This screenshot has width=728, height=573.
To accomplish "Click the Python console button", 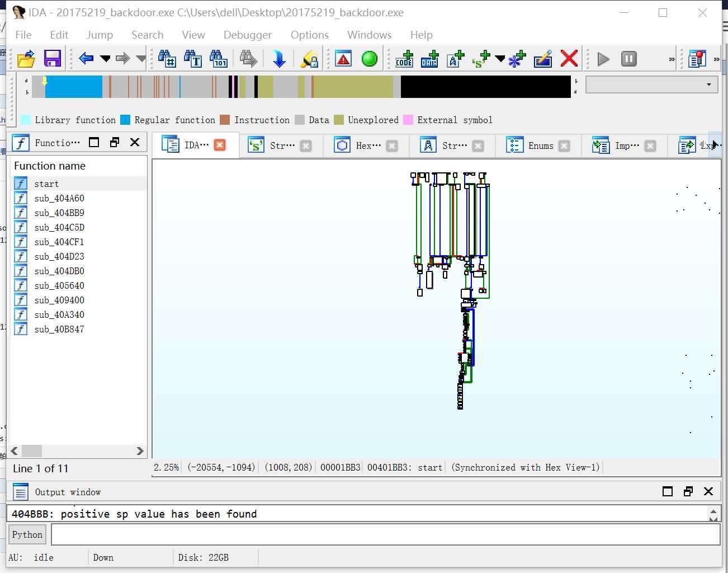I will [27, 534].
